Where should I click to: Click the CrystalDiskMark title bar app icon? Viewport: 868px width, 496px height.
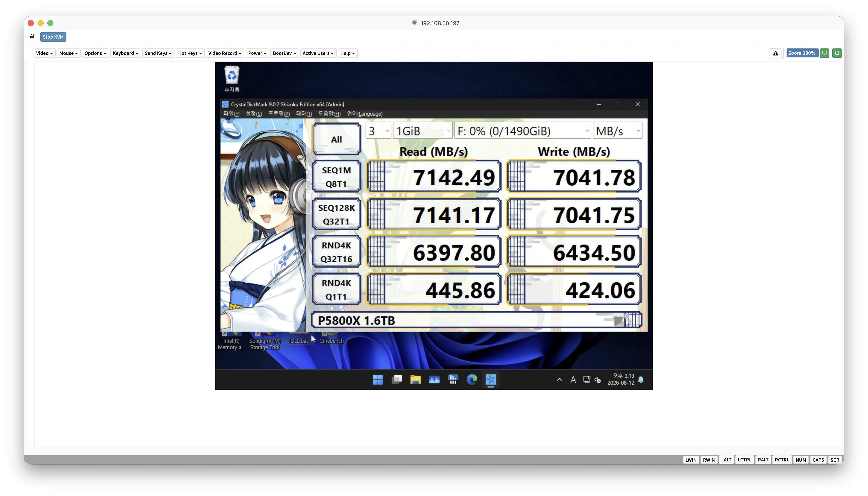pos(225,104)
